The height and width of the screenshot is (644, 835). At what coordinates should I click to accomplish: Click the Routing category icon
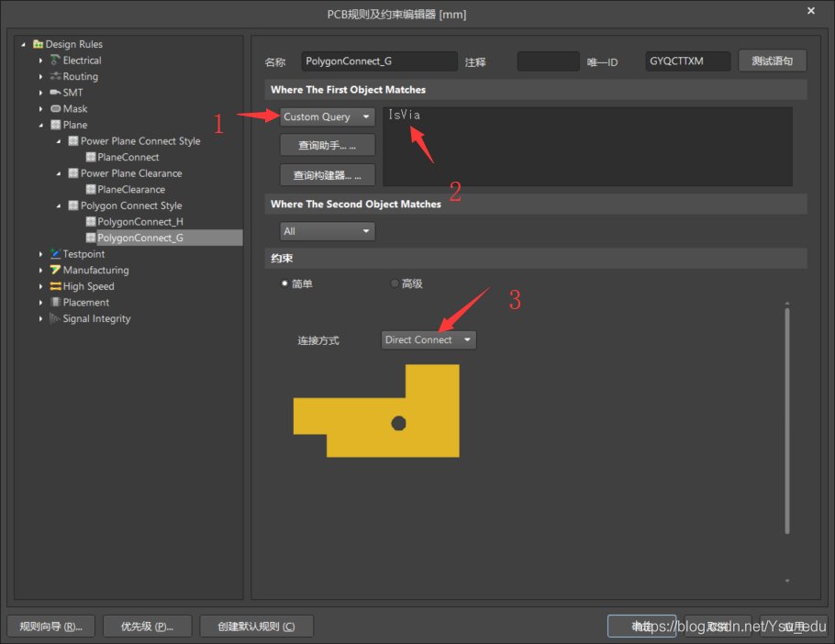coord(55,76)
